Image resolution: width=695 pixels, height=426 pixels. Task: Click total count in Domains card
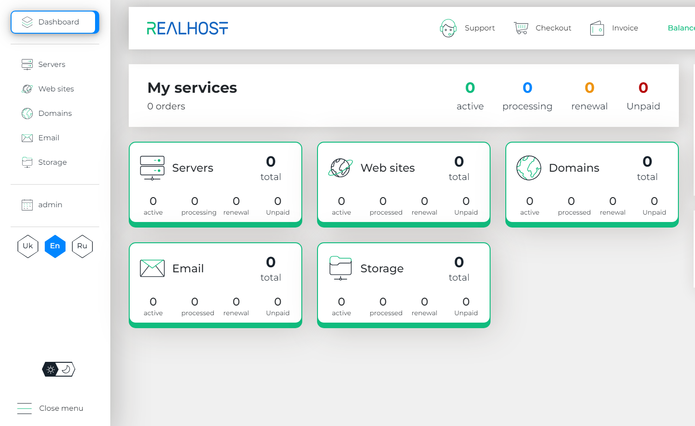coord(647,161)
